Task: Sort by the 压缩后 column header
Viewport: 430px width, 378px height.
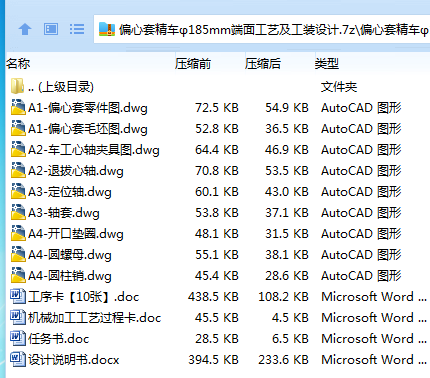Action: coord(263,63)
